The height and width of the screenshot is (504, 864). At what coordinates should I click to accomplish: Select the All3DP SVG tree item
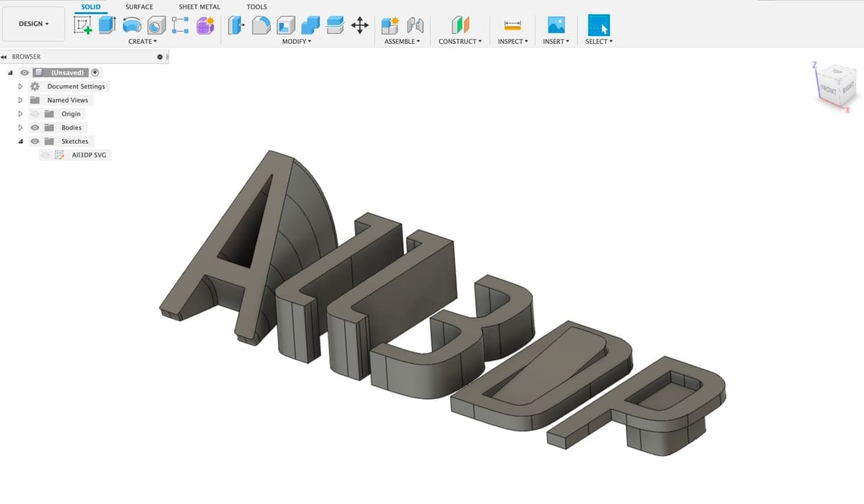coord(89,155)
